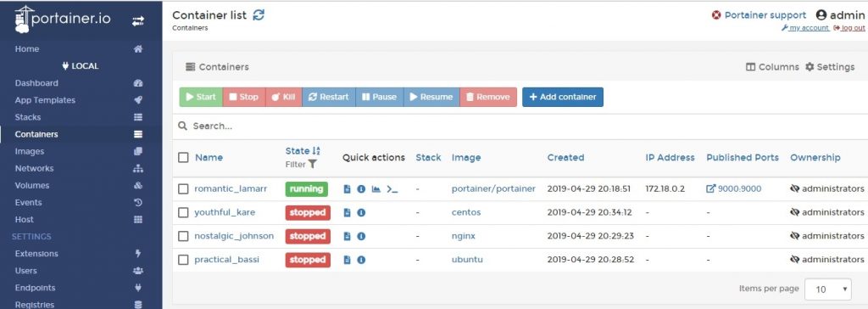868x309 pixels.
Task: Click the Resume button
Action: tap(431, 97)
